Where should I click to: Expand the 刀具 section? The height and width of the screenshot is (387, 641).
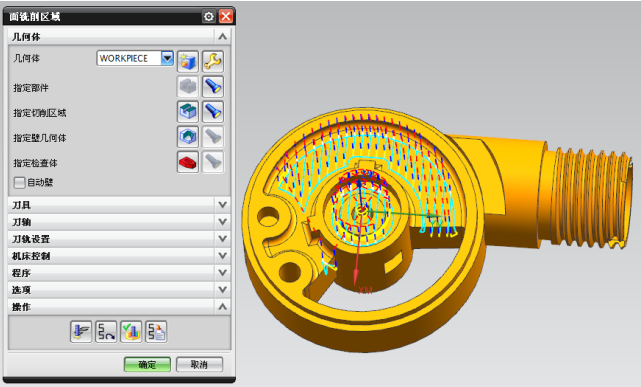click(119, 205)
